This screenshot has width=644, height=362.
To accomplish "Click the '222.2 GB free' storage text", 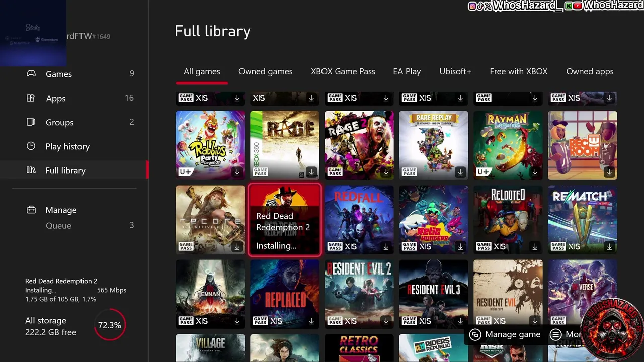I will 51,332.
